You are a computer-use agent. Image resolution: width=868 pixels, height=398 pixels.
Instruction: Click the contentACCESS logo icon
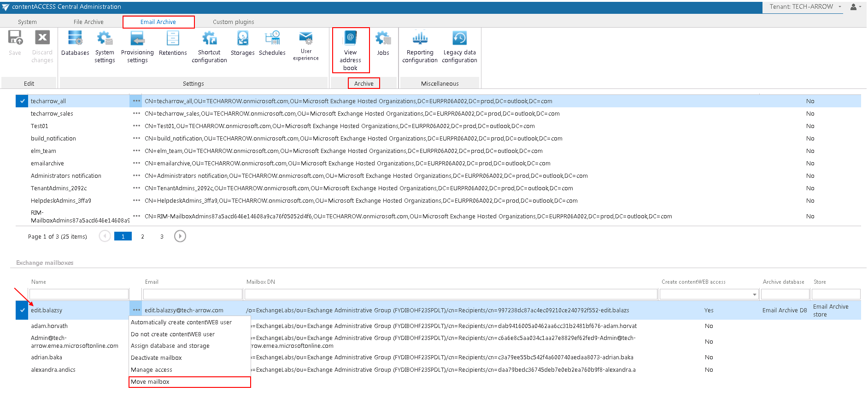tap(6, 7)
